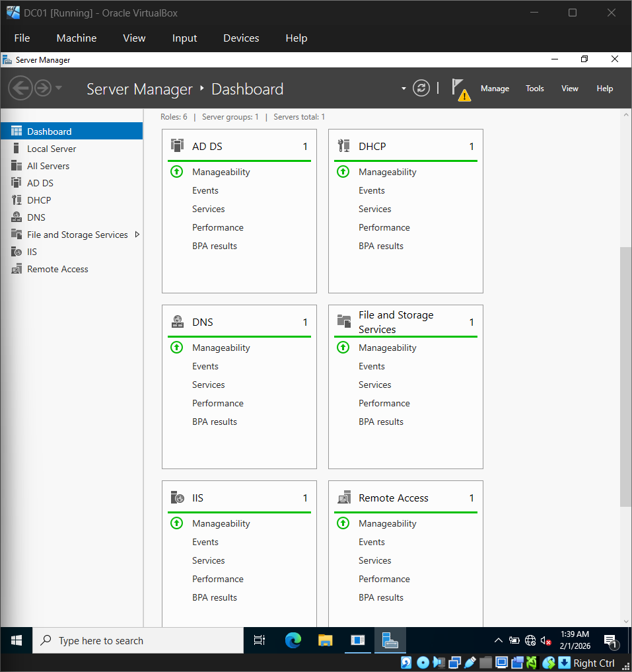Click the taskbar search box
Screen dimensions: 632x672
pos(138,640)
